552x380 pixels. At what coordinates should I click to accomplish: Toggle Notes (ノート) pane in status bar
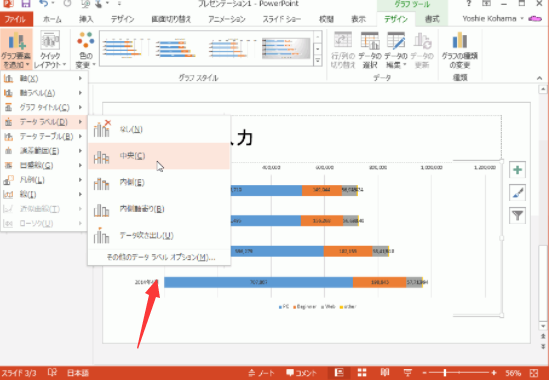point(261,373)
